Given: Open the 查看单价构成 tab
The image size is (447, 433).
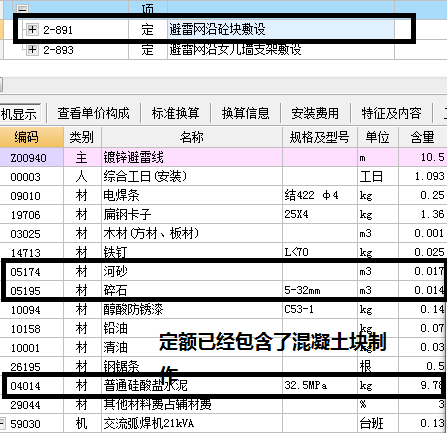Looking at the screenshot, I should [93, 113].
